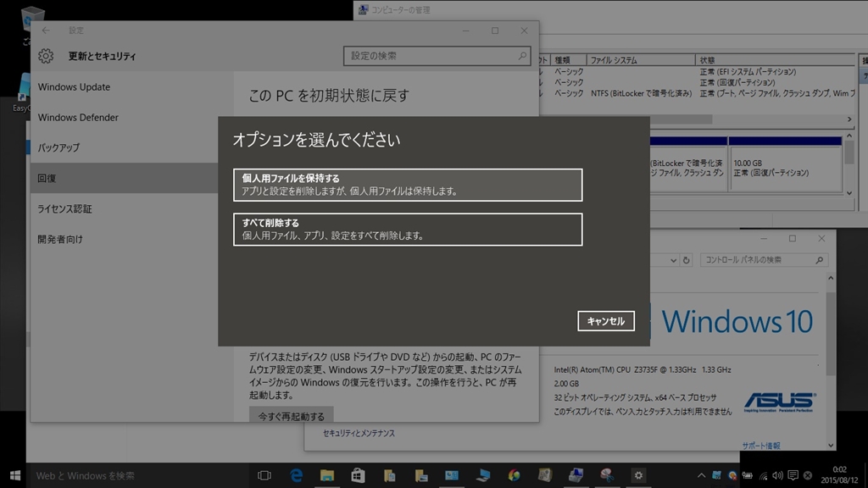Screen dimensions: 868x488
Task: Open the Settings gear taskbar icon
Action: click(638, 475)
